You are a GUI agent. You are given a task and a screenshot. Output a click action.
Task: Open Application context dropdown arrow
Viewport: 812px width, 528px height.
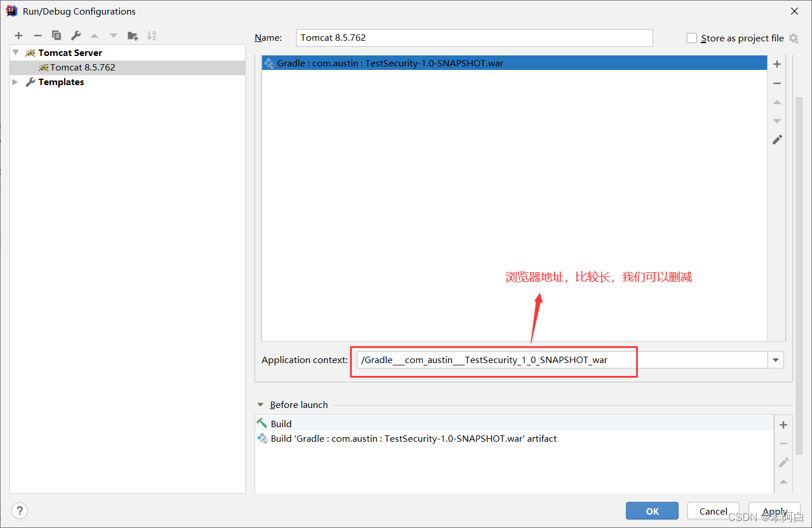click(775, 360)
